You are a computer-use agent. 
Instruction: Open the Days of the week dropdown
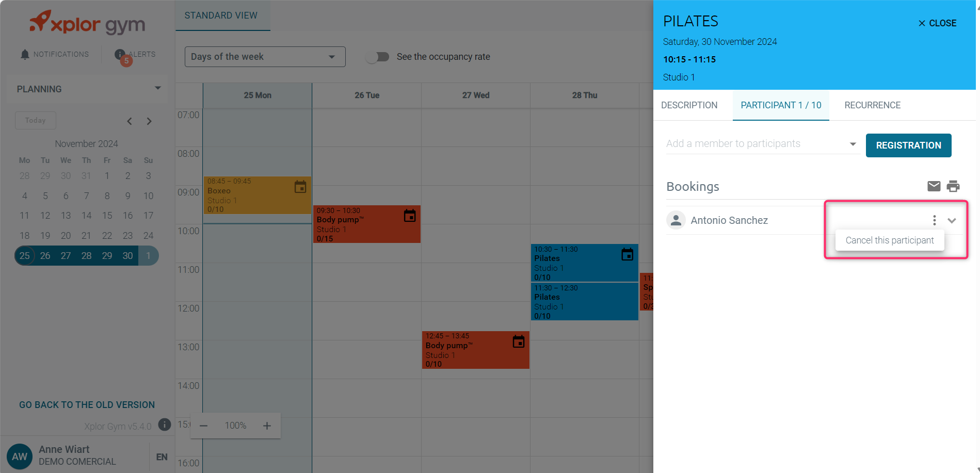(265, 57)
